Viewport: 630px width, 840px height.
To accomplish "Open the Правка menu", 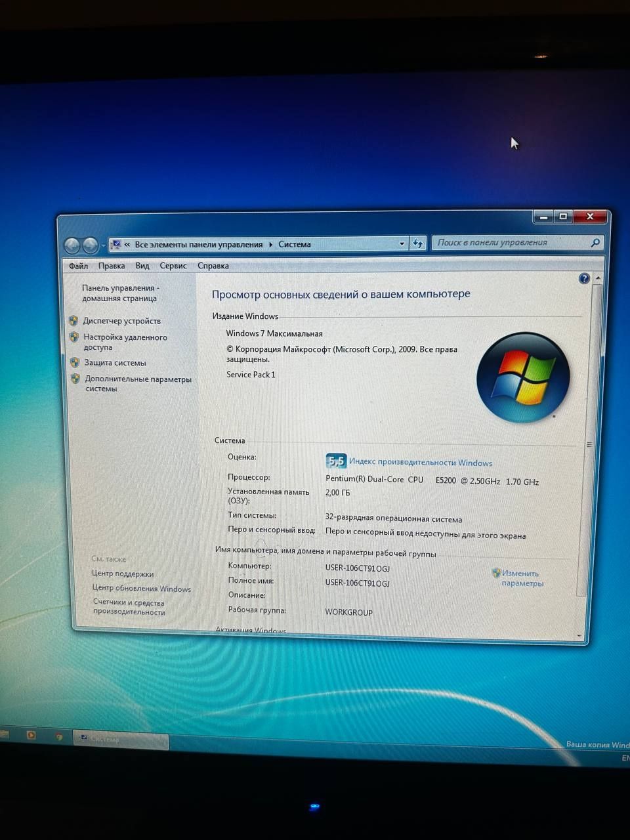I will click(112, 266).
